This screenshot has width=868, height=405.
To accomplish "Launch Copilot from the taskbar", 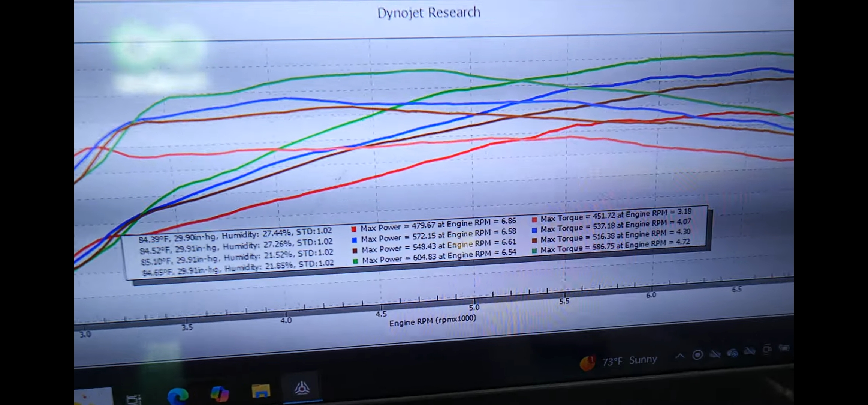I will (x=220, y=394).
